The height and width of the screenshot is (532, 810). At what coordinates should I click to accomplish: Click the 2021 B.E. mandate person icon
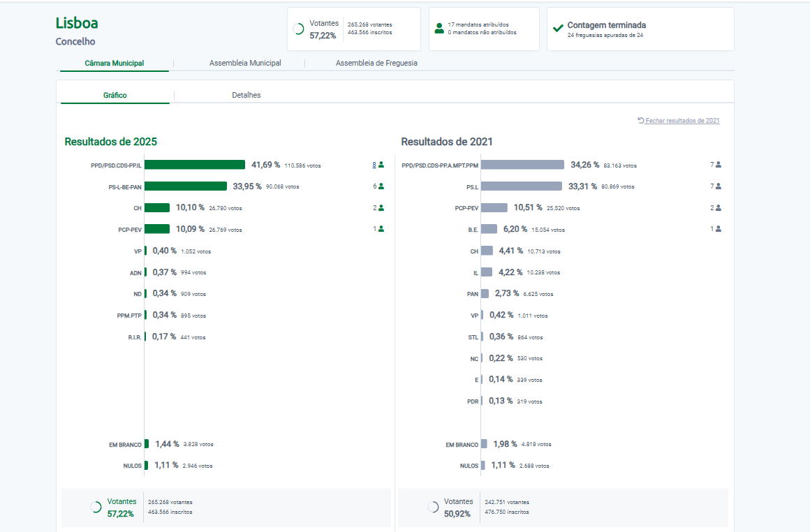[x=719, y=228]
